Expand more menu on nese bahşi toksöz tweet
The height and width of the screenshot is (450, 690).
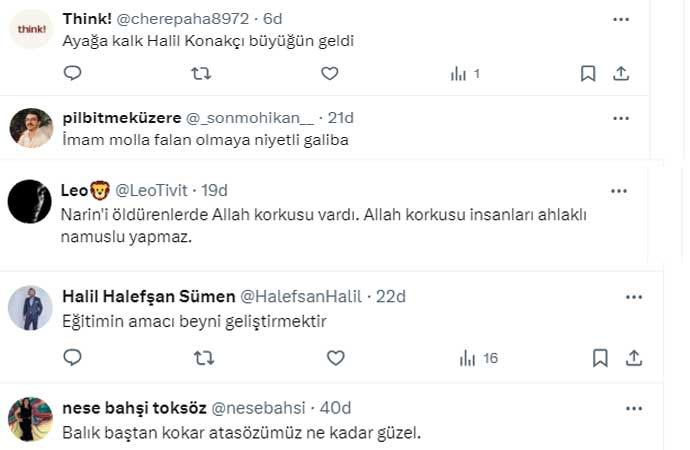[x=633, y=408]
